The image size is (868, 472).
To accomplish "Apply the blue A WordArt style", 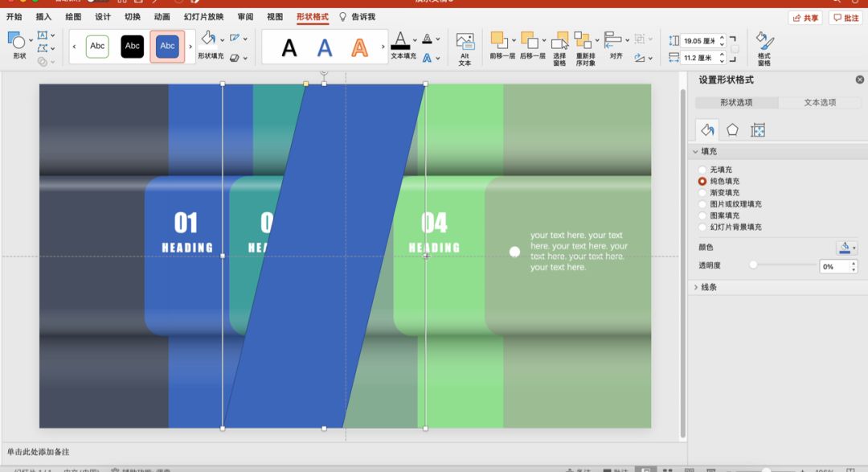I will (x=325, y=48).
